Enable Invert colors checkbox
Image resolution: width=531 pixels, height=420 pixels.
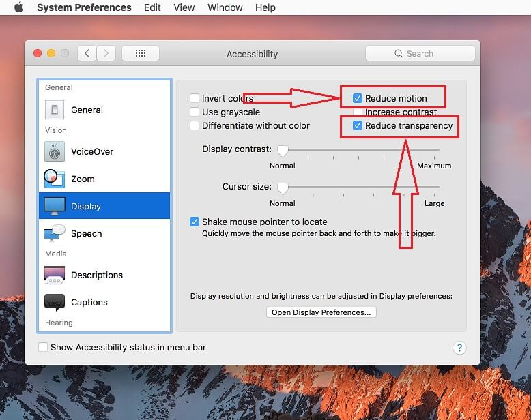tap(195, 98)
